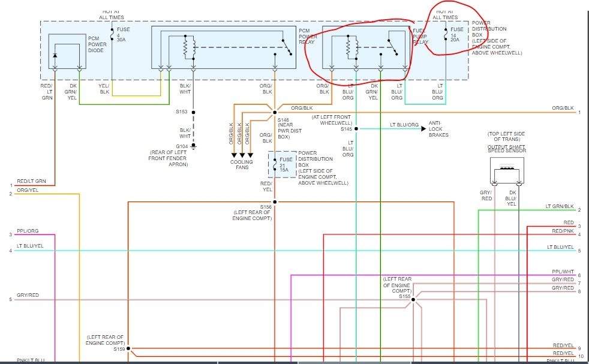Click the Output Shaft Speed Sensor symbol
The height and width of the screenshot is (364, 589).
[507, 170]
